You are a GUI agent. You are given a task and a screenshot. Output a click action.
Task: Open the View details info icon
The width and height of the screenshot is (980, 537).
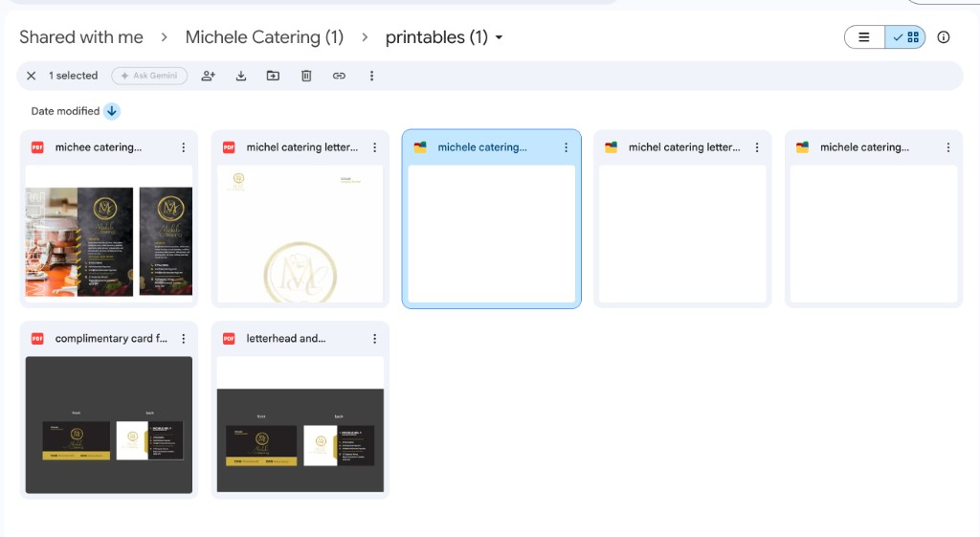(x=944, y=37)
